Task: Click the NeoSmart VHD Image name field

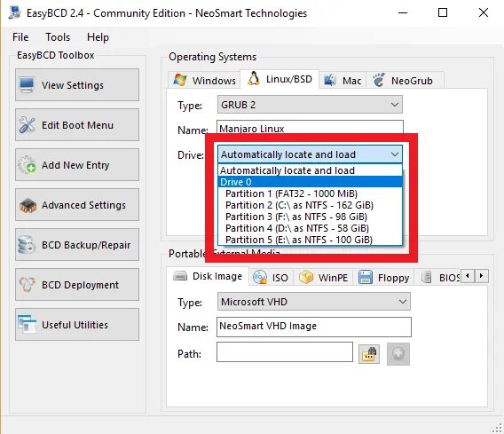Action: 314,327
